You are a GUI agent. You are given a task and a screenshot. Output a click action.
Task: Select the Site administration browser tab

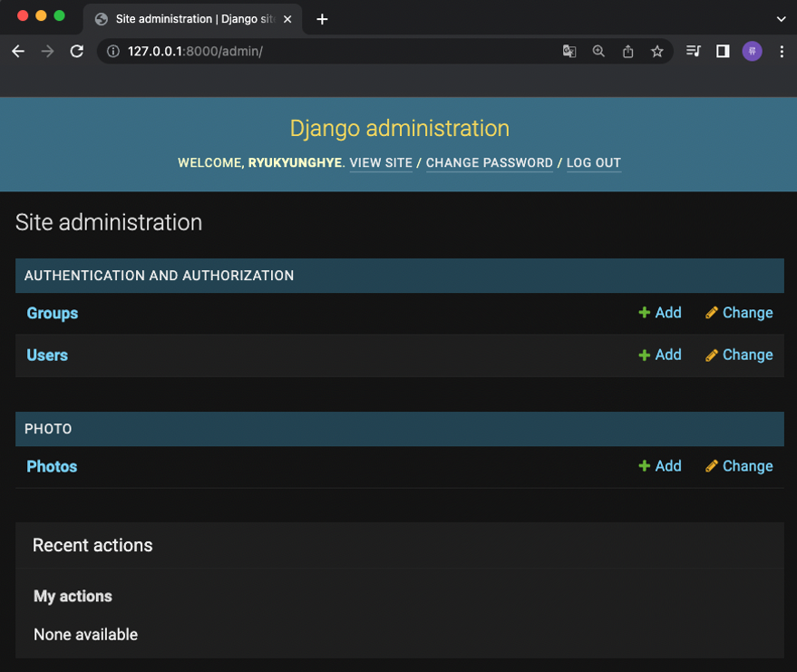click(193, 19)
